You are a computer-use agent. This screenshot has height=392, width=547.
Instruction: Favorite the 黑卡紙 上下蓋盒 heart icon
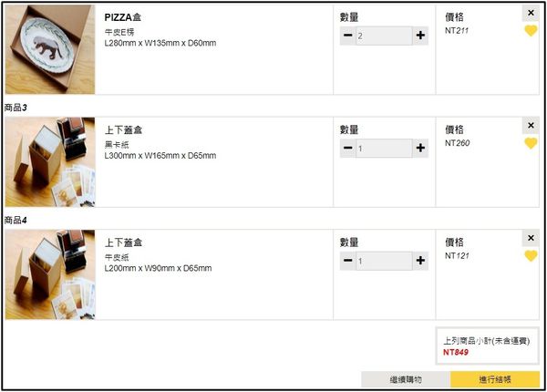click(x=531, y=143)
